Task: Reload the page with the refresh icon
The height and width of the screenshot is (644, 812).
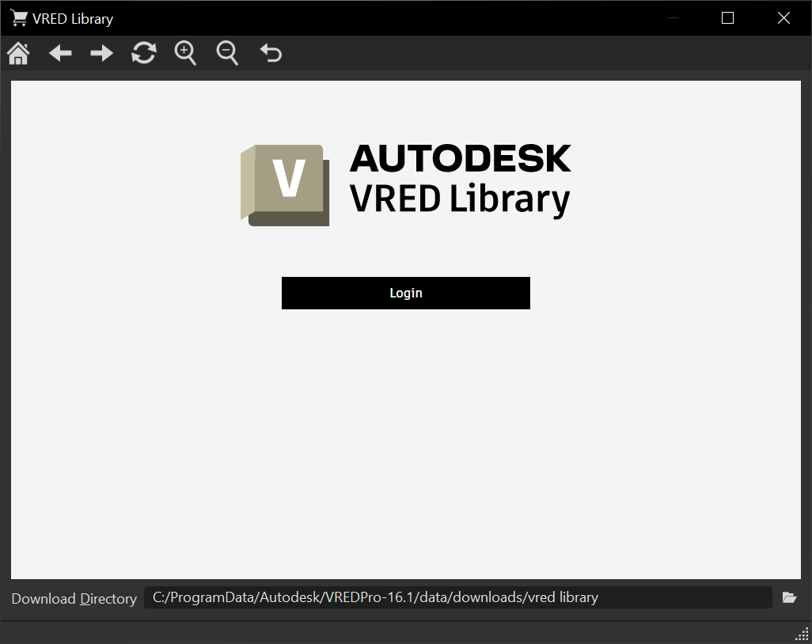Action: coord(144,53)
